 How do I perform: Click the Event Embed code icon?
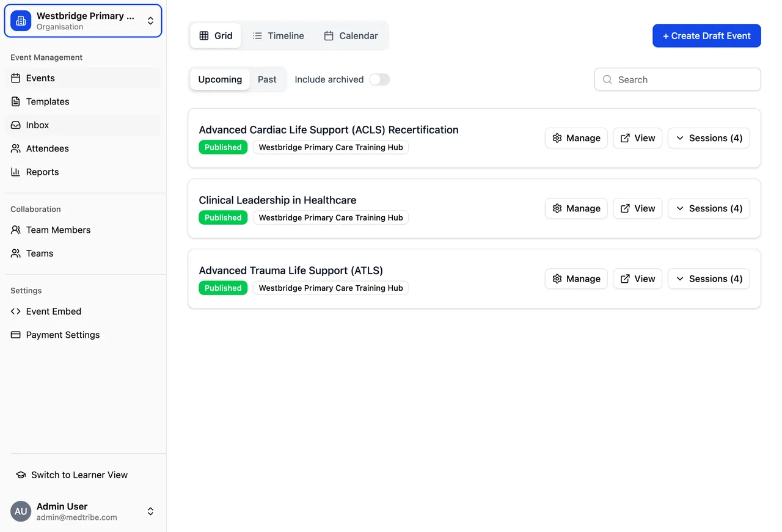click(x=16, y=312)
